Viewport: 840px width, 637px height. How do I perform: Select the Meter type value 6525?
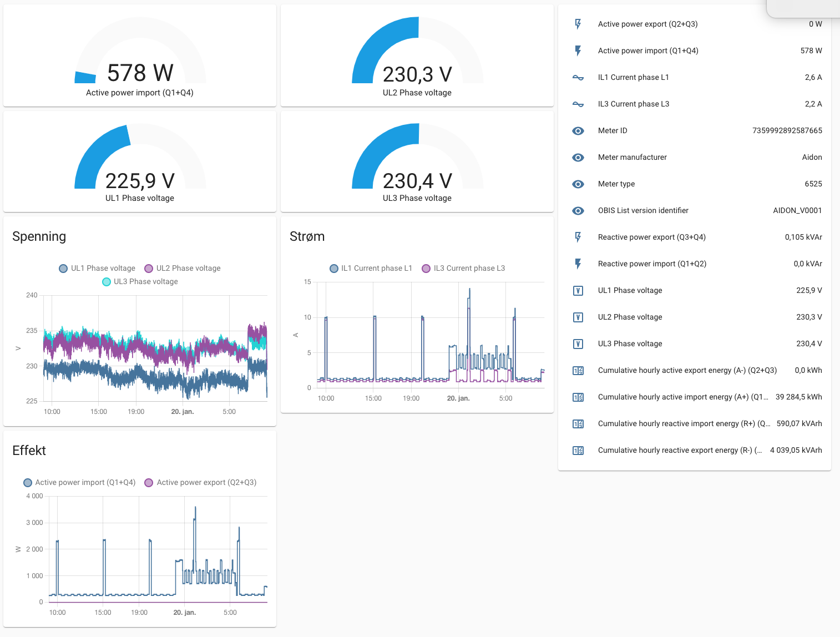click(x=813, y=184)
